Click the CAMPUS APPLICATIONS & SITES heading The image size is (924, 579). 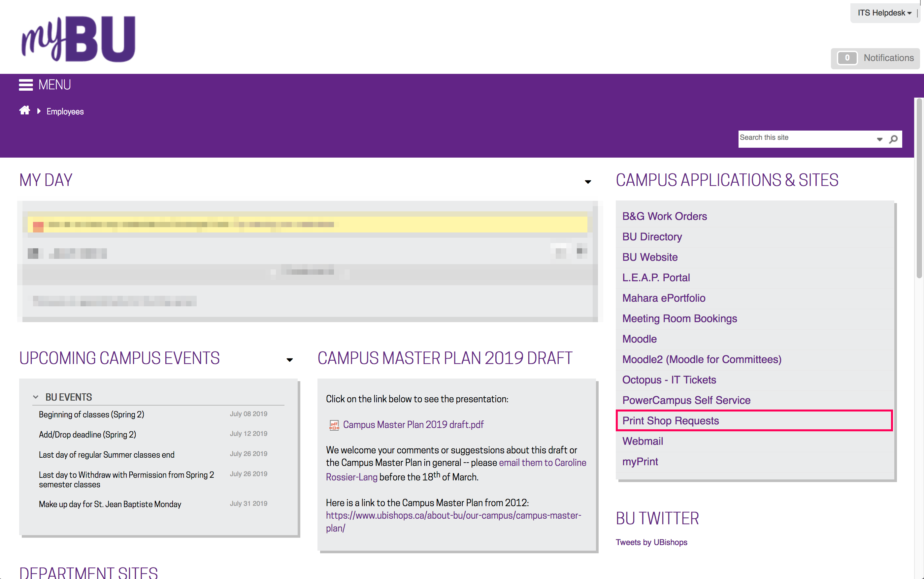point(727,180)
